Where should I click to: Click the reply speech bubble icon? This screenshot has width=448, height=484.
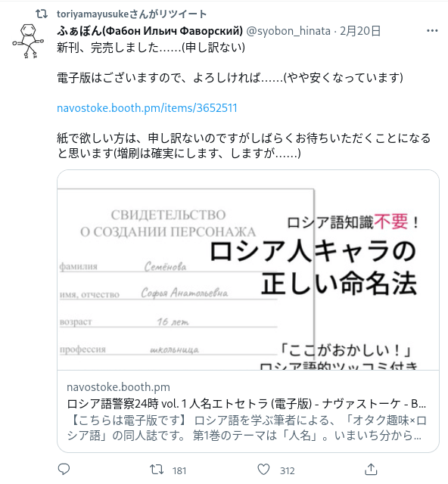(64, 470)
